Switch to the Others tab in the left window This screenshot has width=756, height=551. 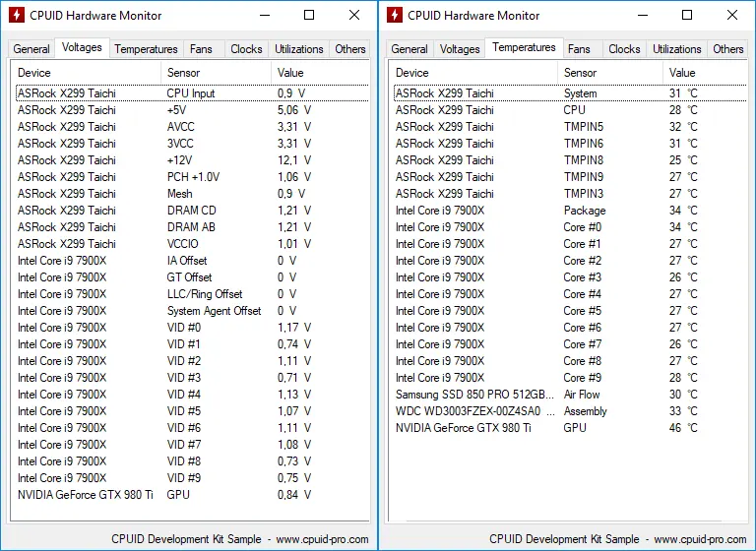[349, 49]
